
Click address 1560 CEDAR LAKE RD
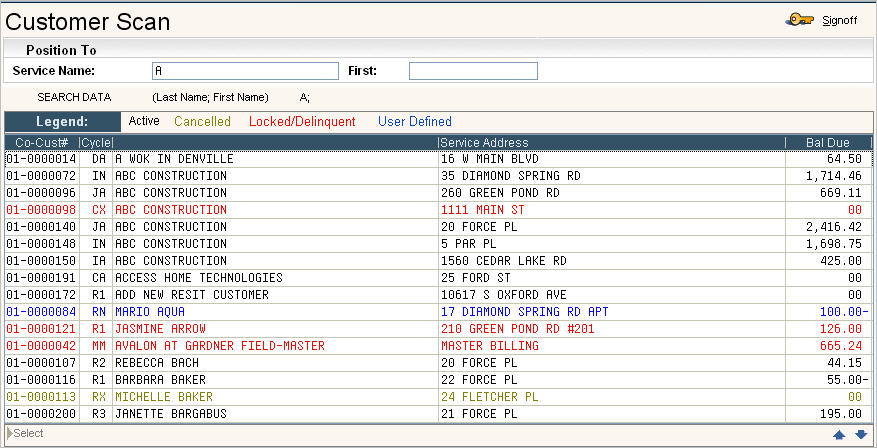click(504, 261)
